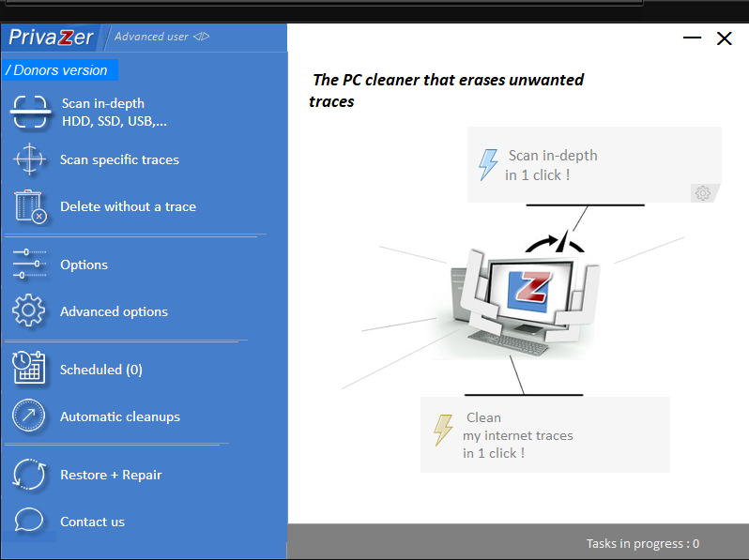Close the PrivaZer window
Viewport: 749px width, 560px height.
(x=725, y=38)
